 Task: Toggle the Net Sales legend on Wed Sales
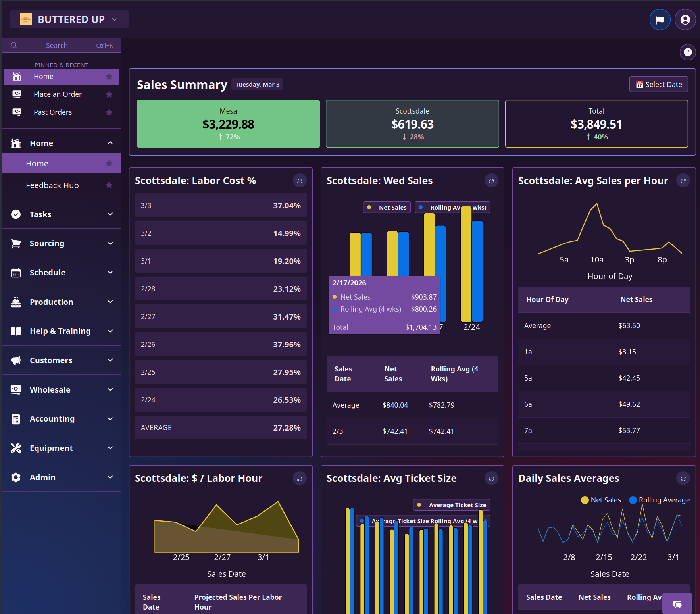tap(386, 207)
